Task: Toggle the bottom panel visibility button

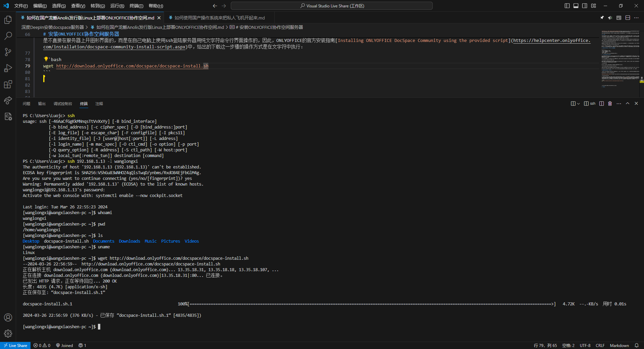Action: tap(576, 6)
